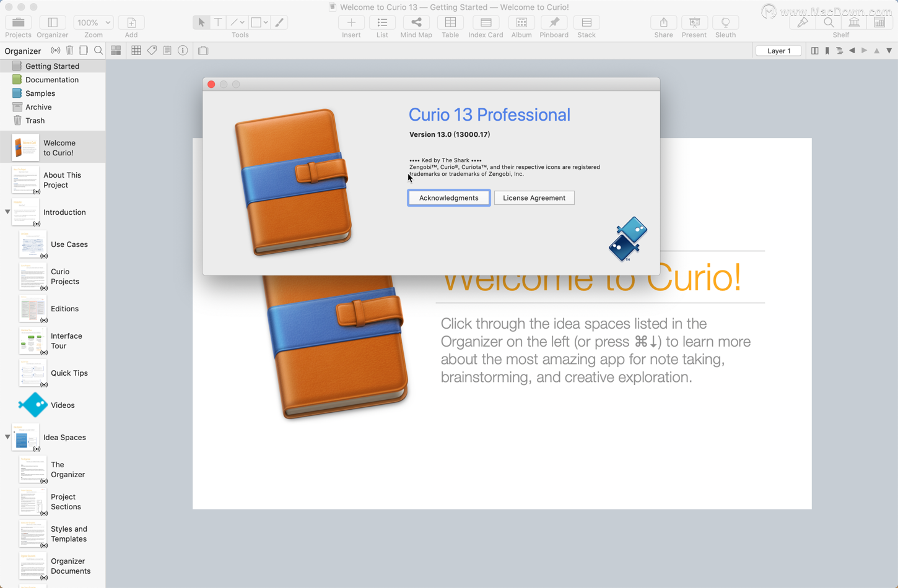Select the Use Cases thumbnail

click(x=32, y=244)
